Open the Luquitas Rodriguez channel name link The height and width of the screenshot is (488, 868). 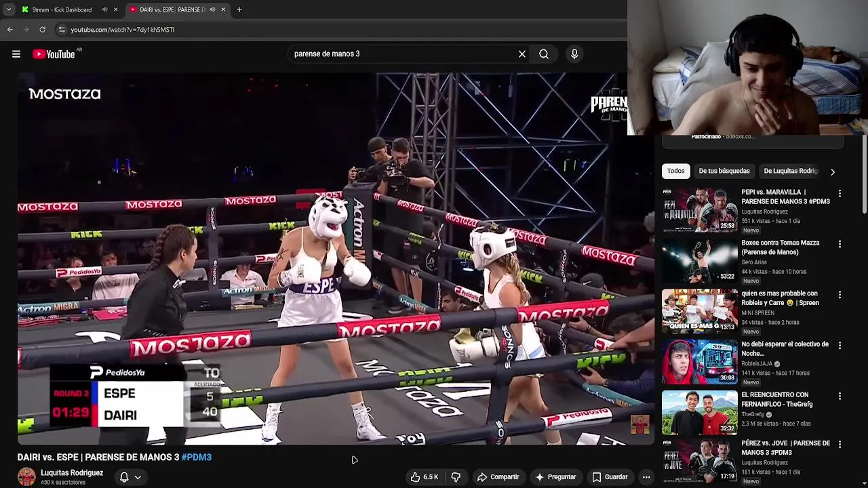pyautogui.click(x=72, y=473)
